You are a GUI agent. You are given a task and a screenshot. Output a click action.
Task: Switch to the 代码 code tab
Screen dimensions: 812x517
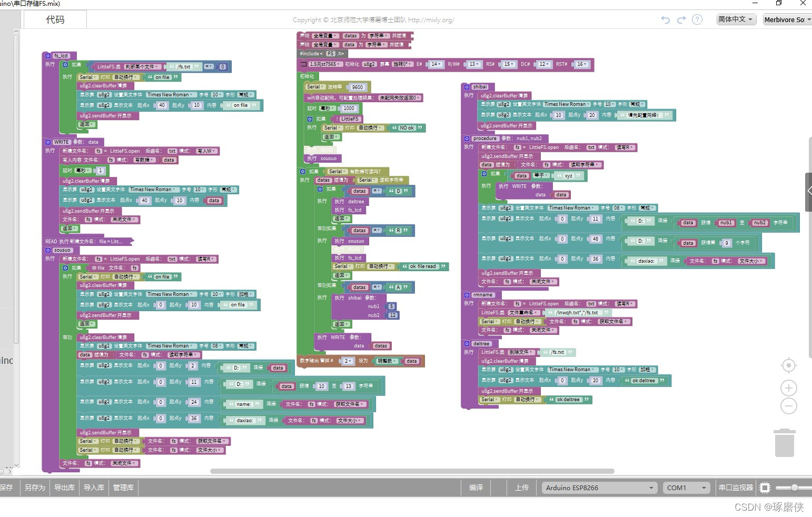(55, 19)
